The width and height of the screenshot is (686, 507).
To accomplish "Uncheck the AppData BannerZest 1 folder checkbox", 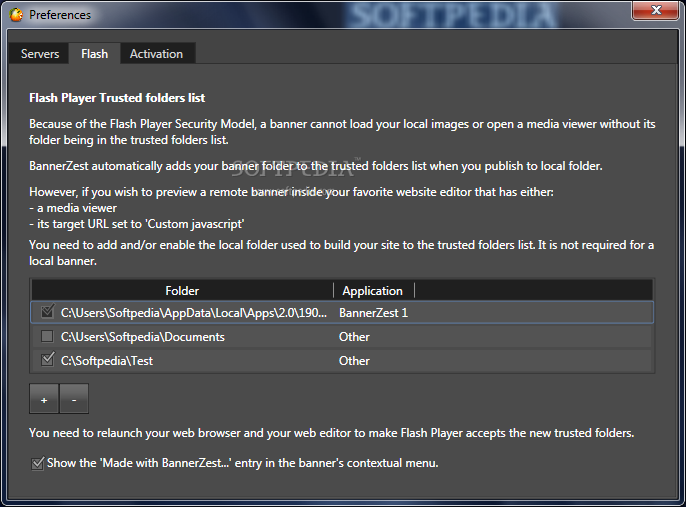I will pos(47,311).
